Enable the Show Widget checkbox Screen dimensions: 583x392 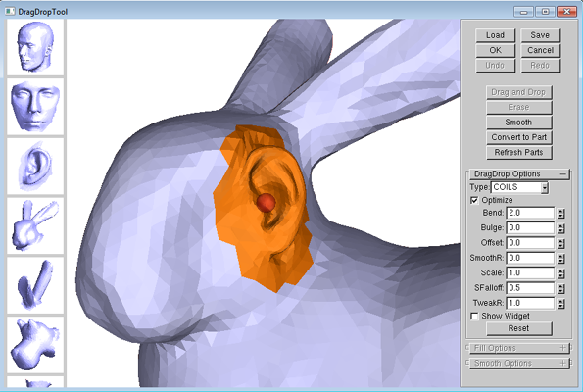[x=474, y=317]
